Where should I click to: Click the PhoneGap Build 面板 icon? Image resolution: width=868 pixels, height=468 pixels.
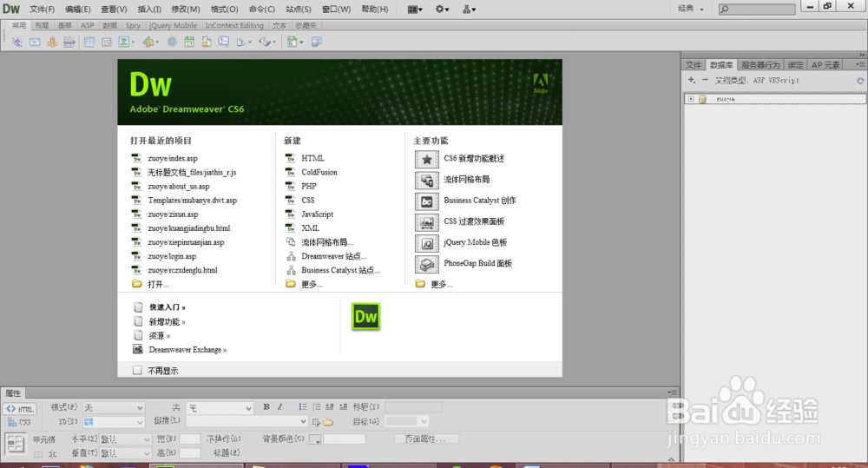[x=427, y=265]
